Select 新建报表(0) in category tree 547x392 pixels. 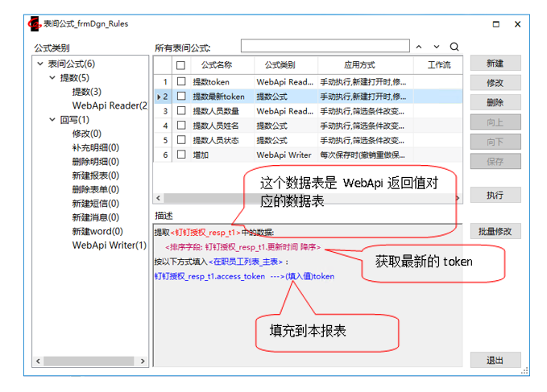pyautogui.click(x=95, y=175)
